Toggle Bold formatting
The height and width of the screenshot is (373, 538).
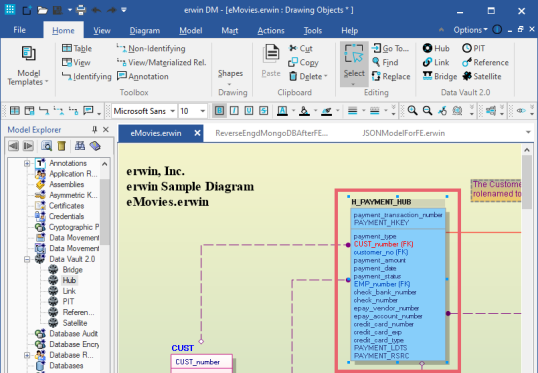tap(219, 110)
